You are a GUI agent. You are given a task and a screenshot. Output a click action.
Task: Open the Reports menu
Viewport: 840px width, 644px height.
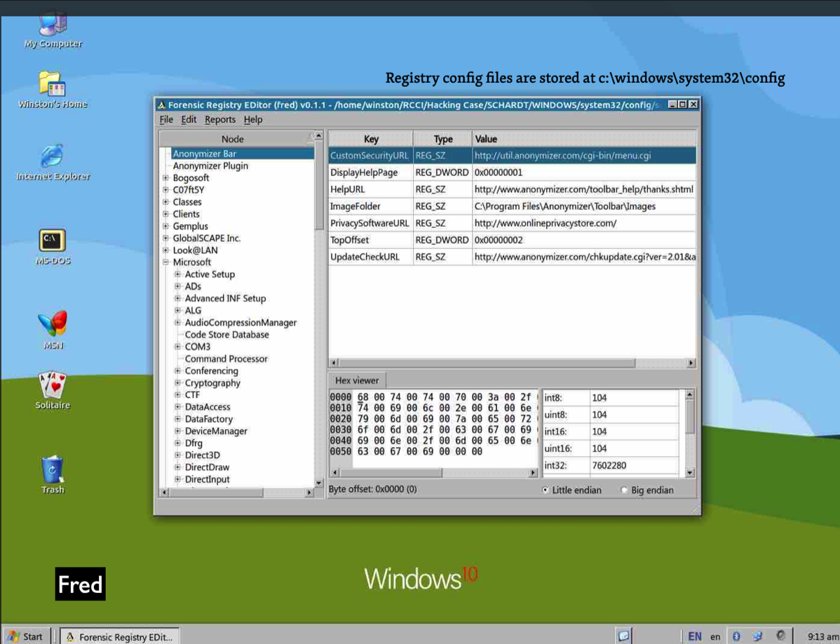(220, 119)
